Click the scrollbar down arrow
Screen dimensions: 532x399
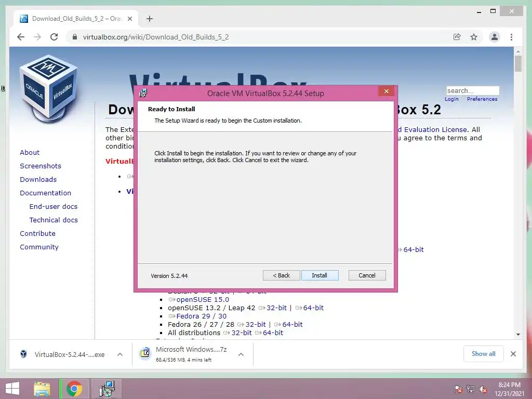pos(518,335)
